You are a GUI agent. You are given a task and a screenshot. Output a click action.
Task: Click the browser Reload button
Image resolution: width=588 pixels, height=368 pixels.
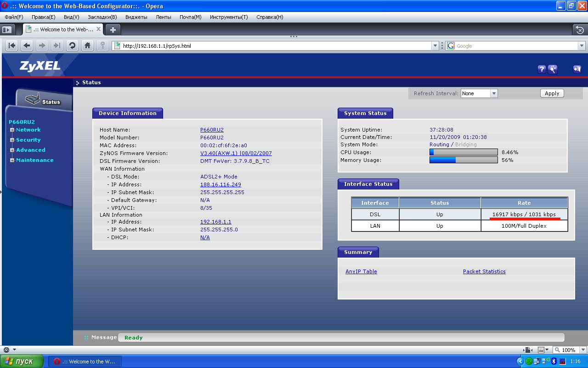[72, 46]
